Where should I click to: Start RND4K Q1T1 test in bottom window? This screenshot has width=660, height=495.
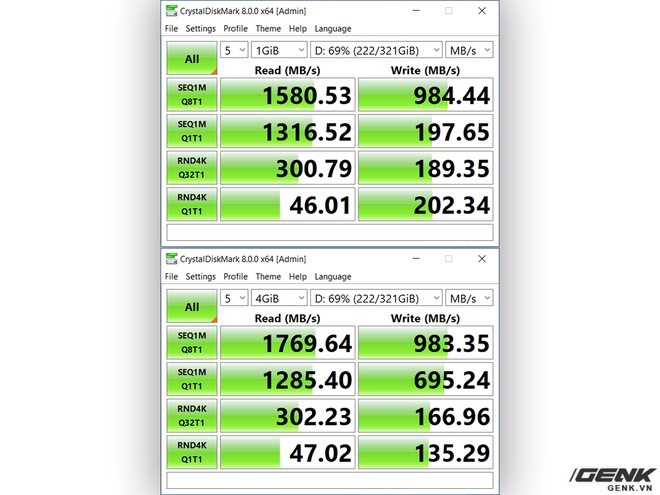(x=192, y=452)
